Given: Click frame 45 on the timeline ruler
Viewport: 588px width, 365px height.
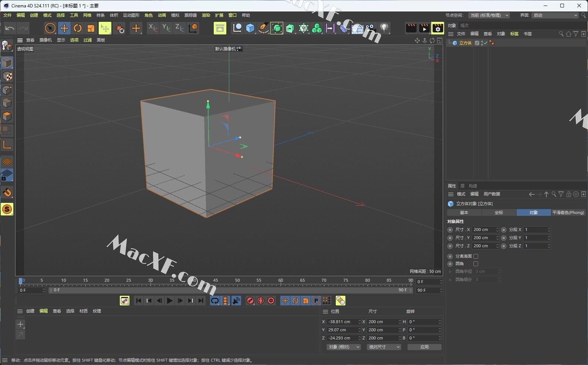Looking at the screenshot, I should (x=216, y=281).
